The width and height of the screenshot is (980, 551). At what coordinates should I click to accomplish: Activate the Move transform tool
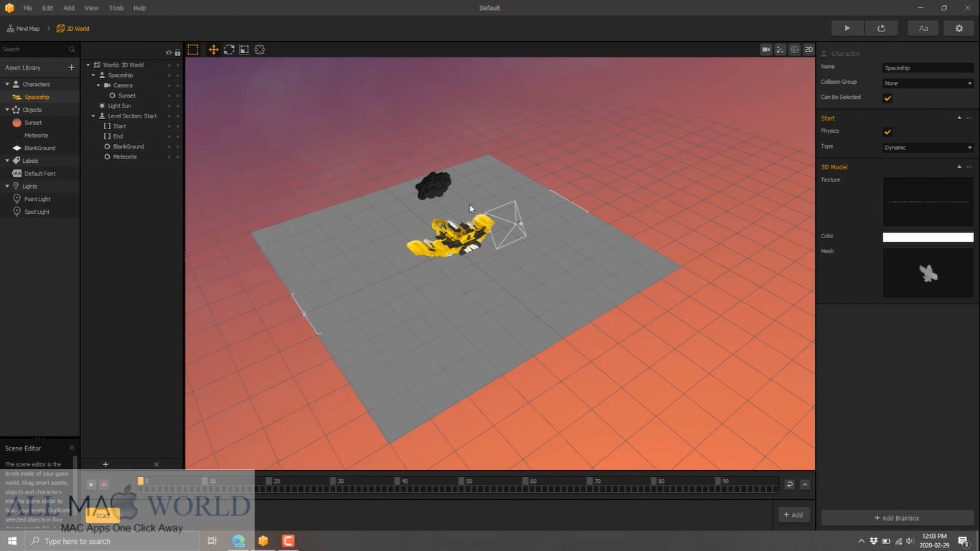[213, 50]
